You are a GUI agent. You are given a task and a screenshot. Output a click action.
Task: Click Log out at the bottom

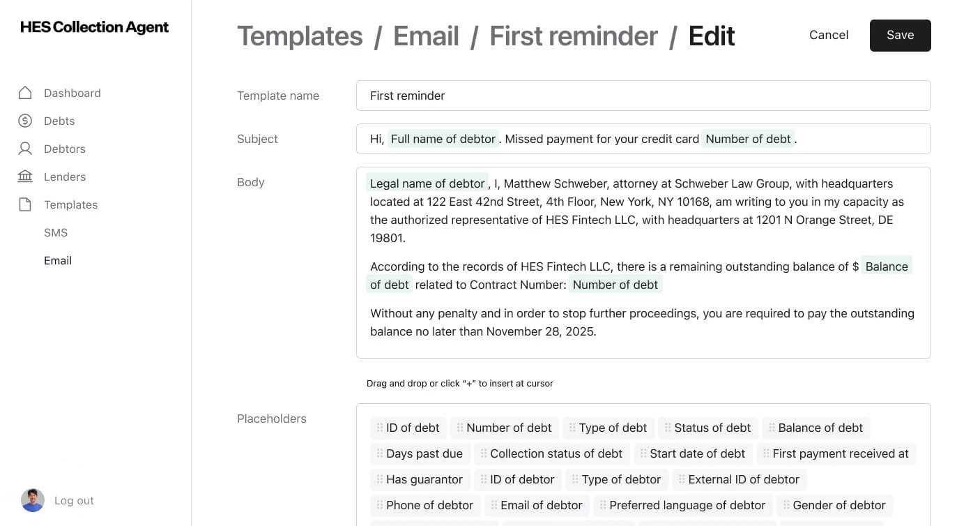pyautogui.click(x=74, y=500)
